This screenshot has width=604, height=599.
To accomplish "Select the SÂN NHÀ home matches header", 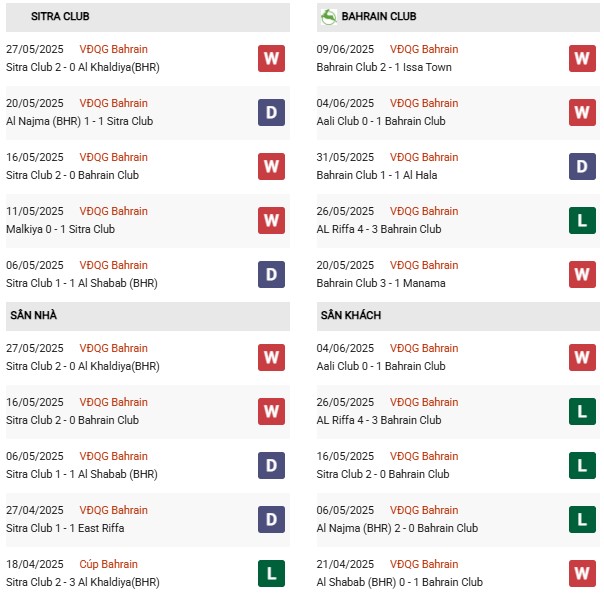I will 148,315.
